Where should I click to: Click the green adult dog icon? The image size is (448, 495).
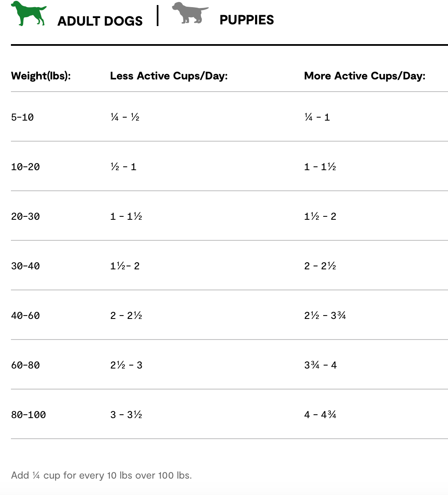(29, 13)
